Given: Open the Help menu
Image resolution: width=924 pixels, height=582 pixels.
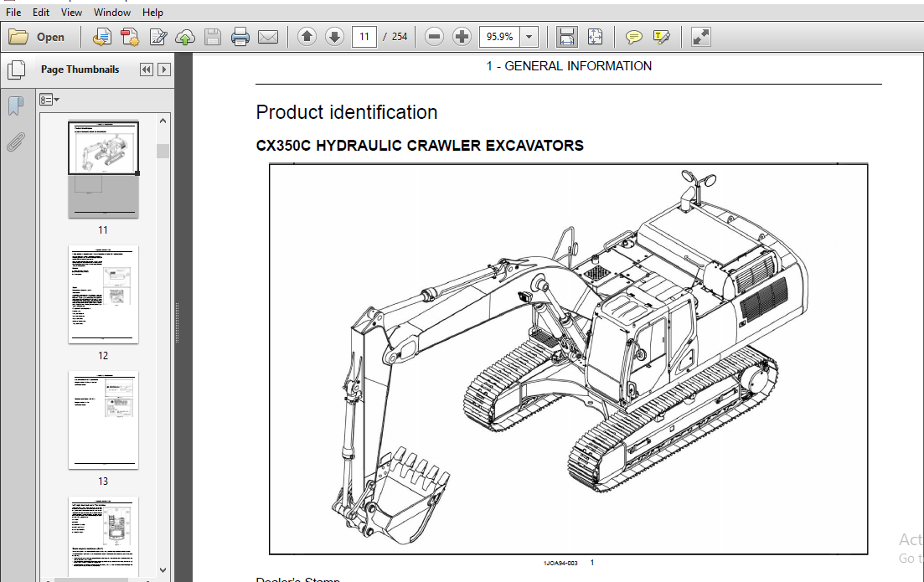Looking at the screenshot, I should (x=152, y=12).
